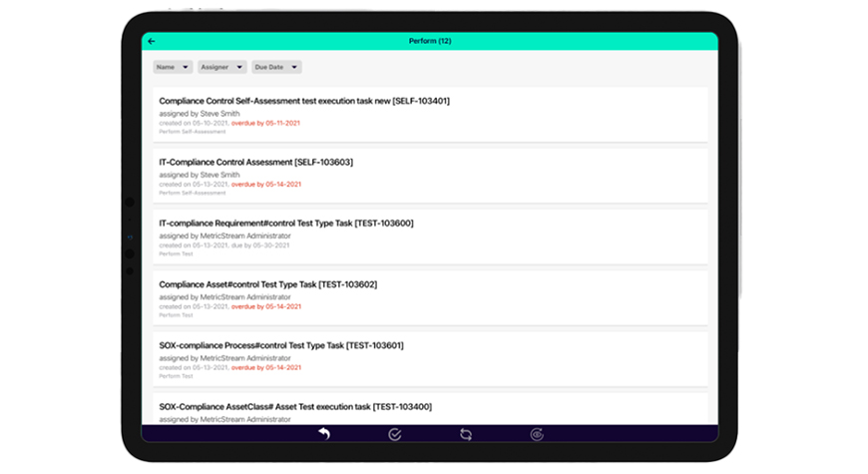
Task: Click overdue by 05-11-2021 text
Action: click(x=265, y=123)
